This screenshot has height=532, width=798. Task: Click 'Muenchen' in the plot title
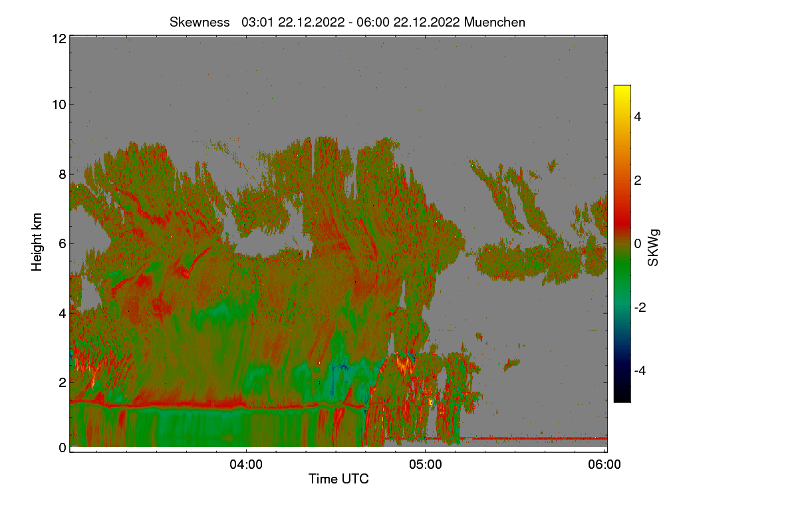point(495,22)
